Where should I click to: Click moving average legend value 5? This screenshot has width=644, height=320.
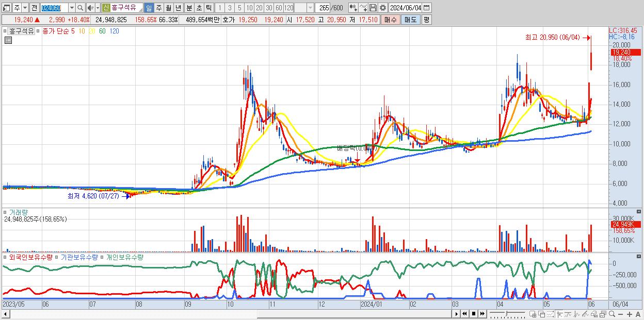[72, 31]
